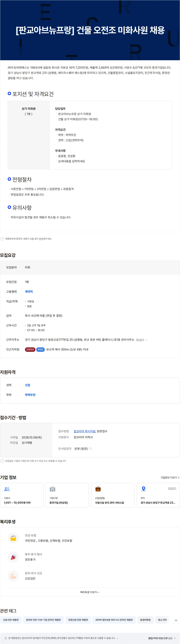The image size is (180, 644).
Task: Click the 휴무·휴가·행사 party icon
Action: [13, 557]
